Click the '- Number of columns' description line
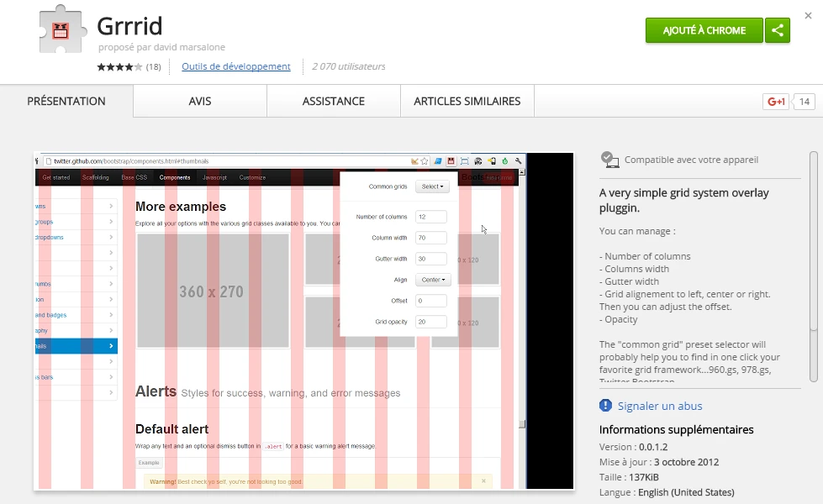823x504 pixels. tap(645, 256)
